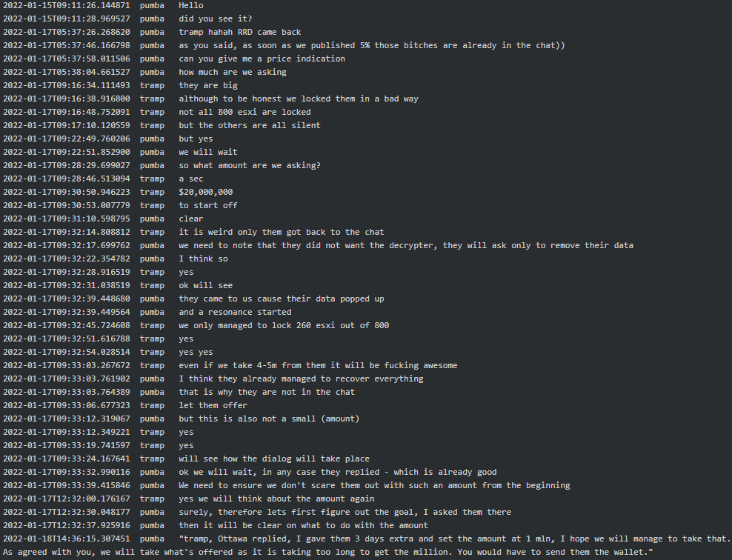The width and height of the screenshot is (732, 560).
Task: Click the 'a sec' message
Action: click(191, 179)
